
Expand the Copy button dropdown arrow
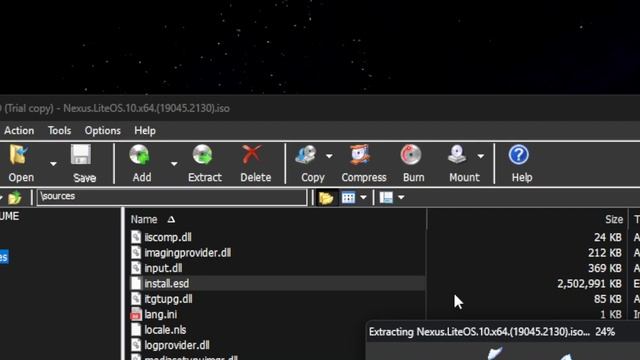329,156
